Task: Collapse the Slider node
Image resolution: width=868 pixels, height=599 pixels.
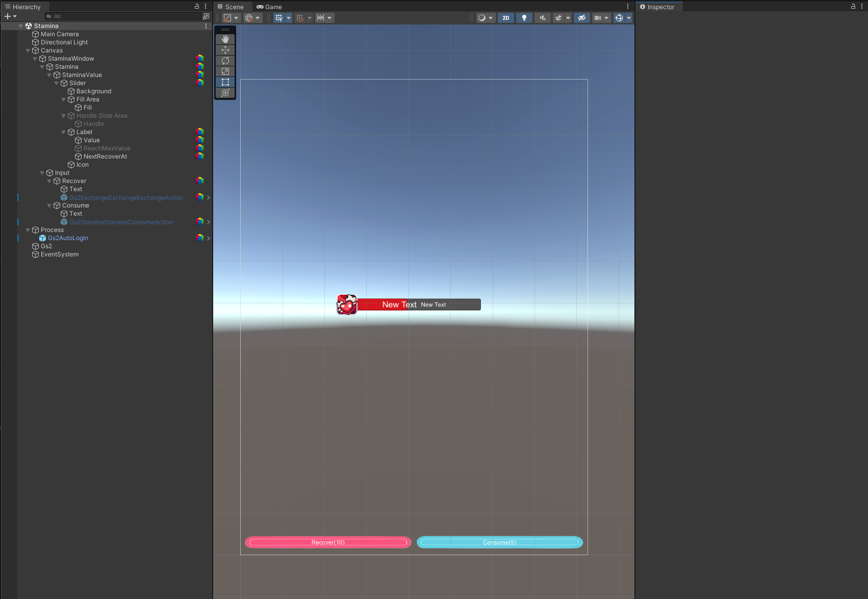Action: 57,83
